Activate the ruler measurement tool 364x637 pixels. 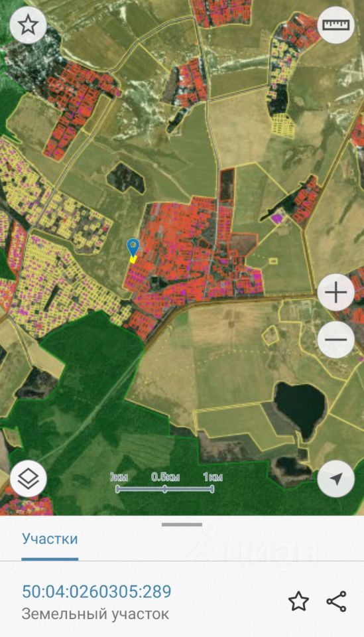[335, 25]
